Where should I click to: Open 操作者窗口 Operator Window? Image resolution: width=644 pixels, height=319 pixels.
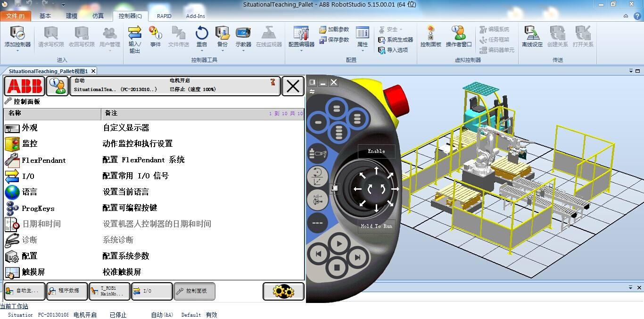(459, 36)
